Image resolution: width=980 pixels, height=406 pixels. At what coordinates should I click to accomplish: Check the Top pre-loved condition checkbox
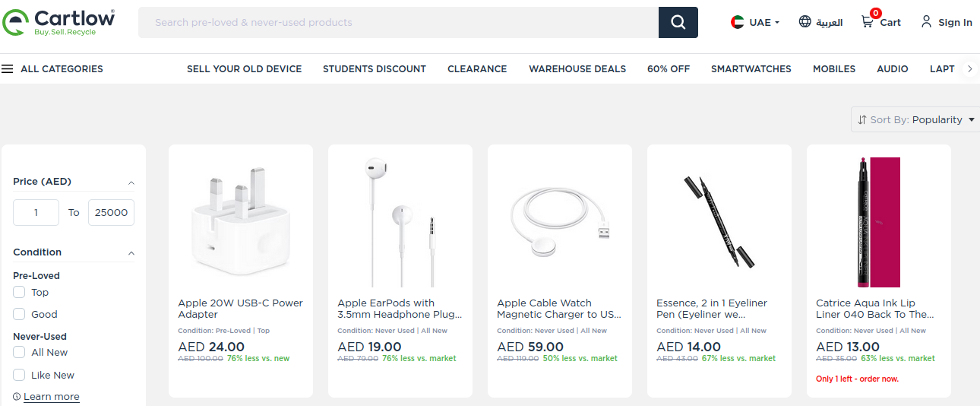pyautogui.click(x=19, y=292)
